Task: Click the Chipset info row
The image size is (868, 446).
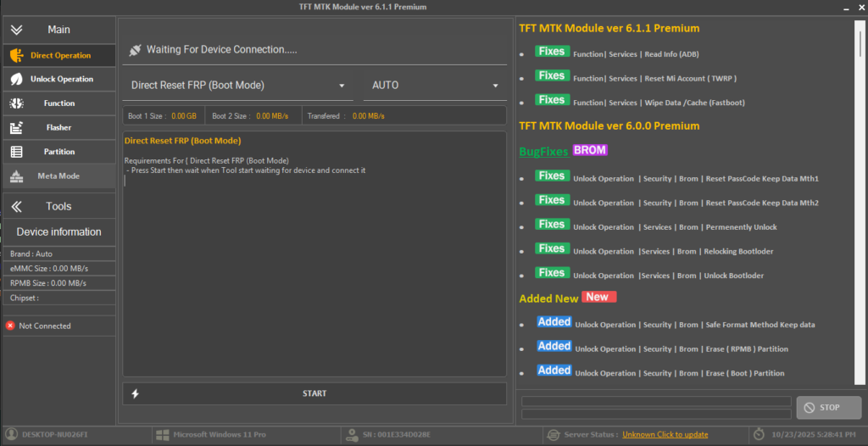Action: tap(59, 298)
